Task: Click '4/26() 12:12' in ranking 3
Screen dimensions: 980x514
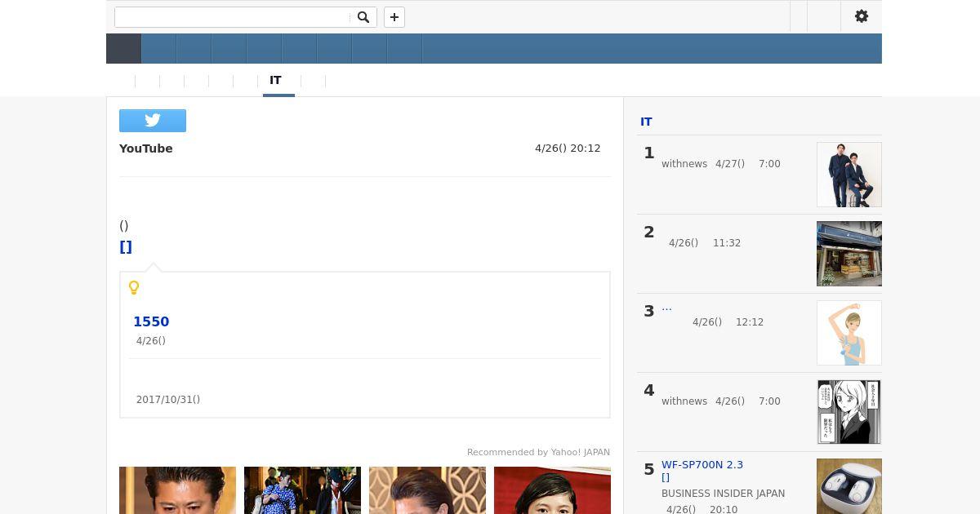Action: tap(728, 322)
